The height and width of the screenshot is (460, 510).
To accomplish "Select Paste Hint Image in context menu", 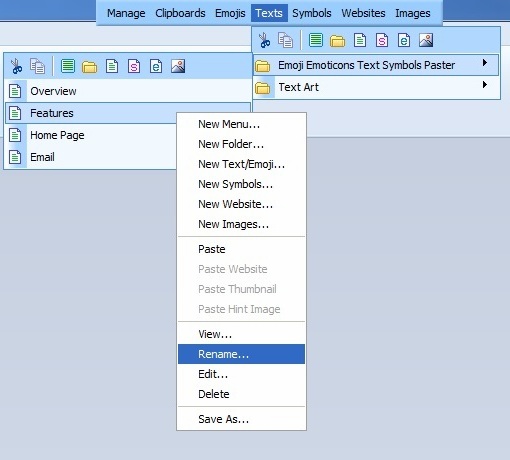I will 241,309.
